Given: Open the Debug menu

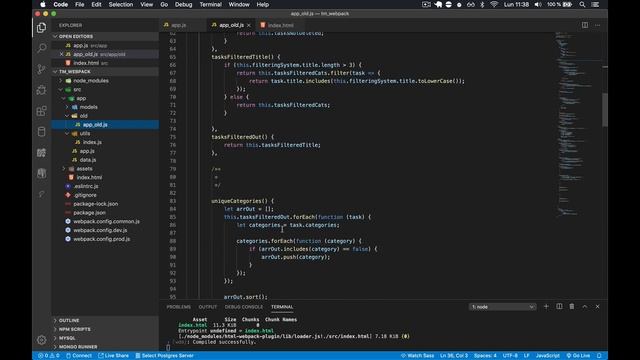Looking at the screenshot, I should pos(183,4).
